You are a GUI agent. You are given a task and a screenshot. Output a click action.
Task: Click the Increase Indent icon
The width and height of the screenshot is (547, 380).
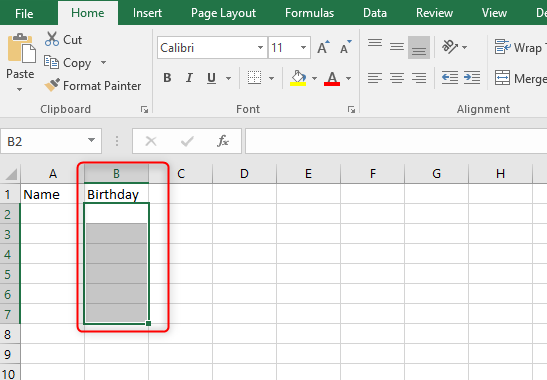coord(472,77)
